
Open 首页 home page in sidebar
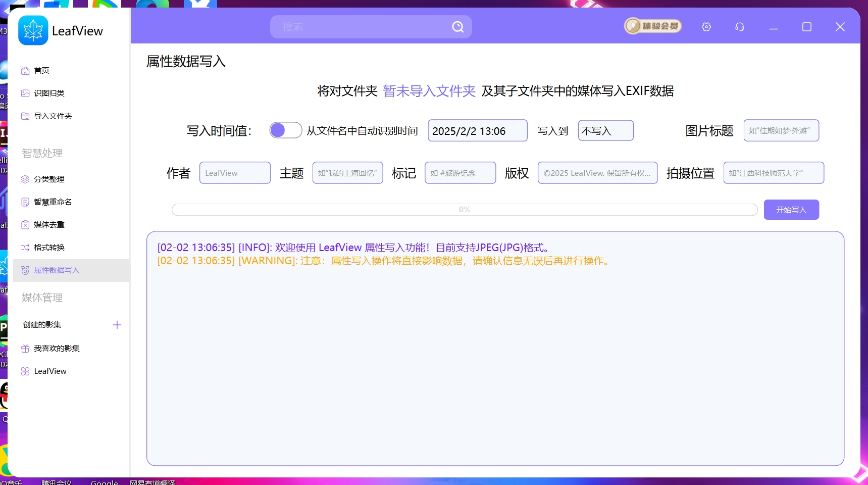coord(71,71)
